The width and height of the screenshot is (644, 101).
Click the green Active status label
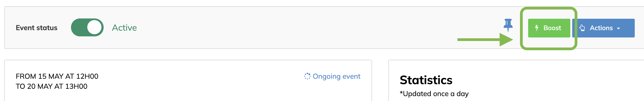click(124, 28)
